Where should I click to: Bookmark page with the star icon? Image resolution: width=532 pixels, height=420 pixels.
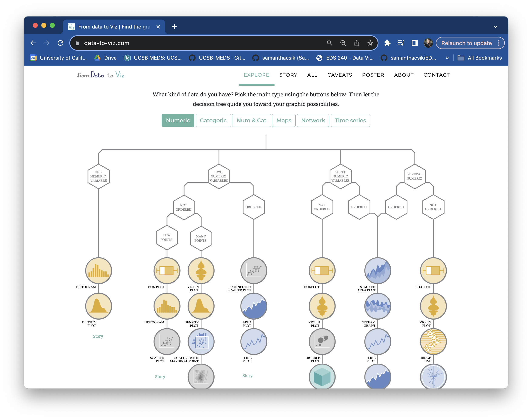370,43
